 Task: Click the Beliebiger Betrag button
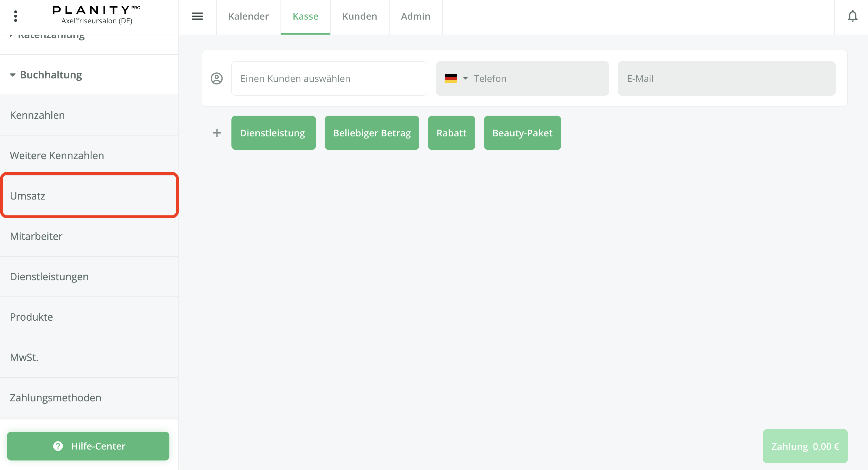click(372, 133)
